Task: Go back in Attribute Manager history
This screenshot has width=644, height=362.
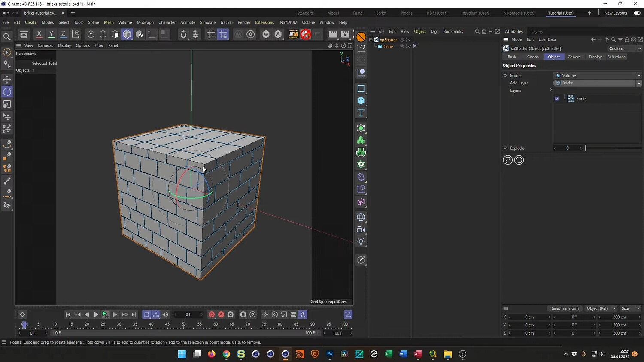Action: [593, 39]
